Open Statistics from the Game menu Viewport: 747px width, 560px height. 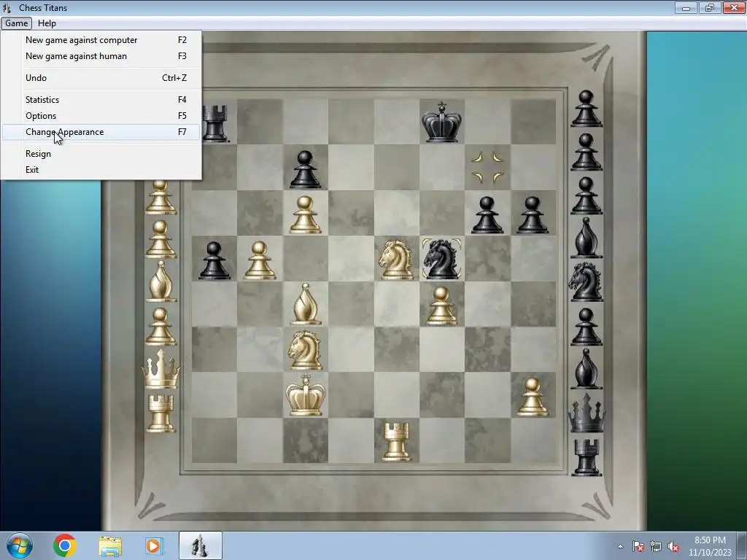tap(101, 100)
